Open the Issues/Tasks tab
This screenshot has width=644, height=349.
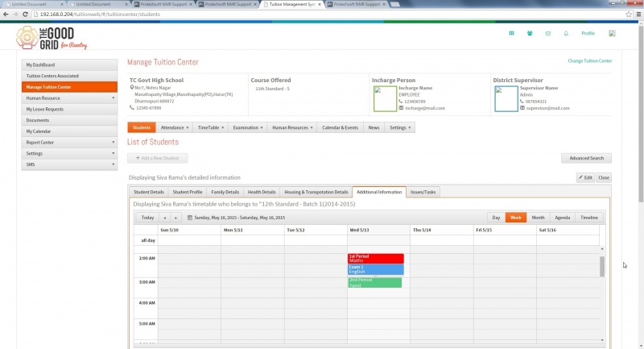point(423,192)
